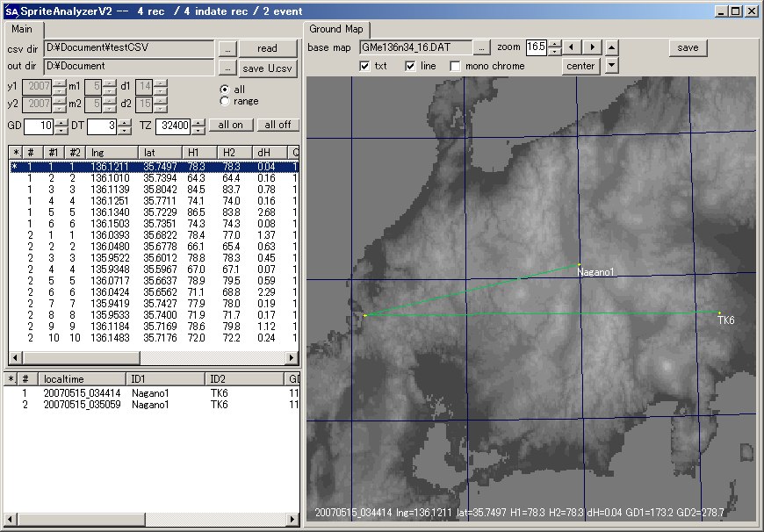Select the range radio button
The width and height of the screenshot is (764, 532).
225,102
